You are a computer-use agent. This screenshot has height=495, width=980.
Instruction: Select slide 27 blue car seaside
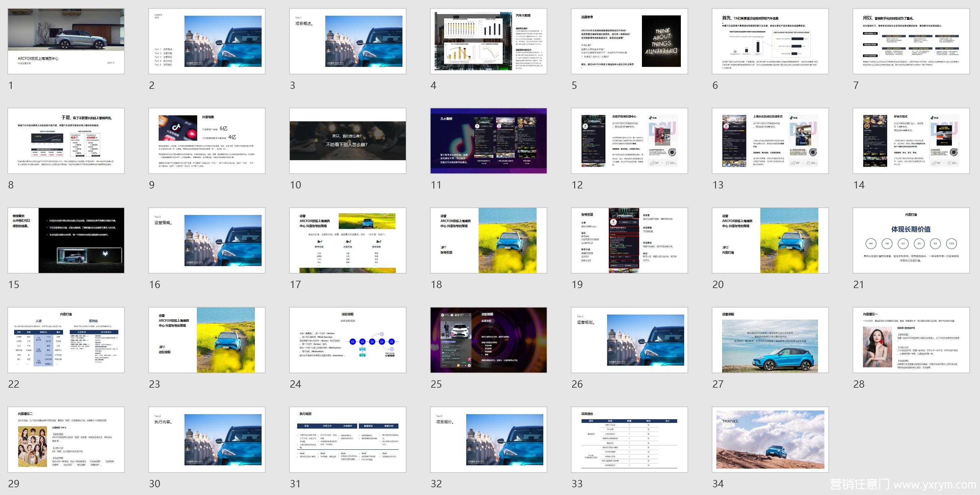coord(770,340)
